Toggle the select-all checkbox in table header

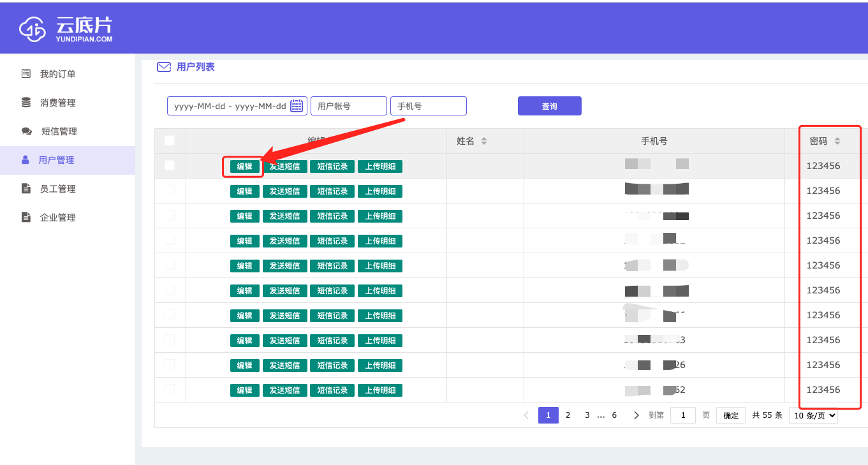[170, 140]
